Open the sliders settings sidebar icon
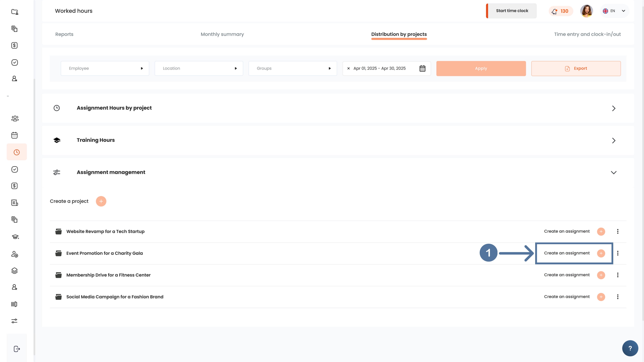 click(x=14, y=321)
